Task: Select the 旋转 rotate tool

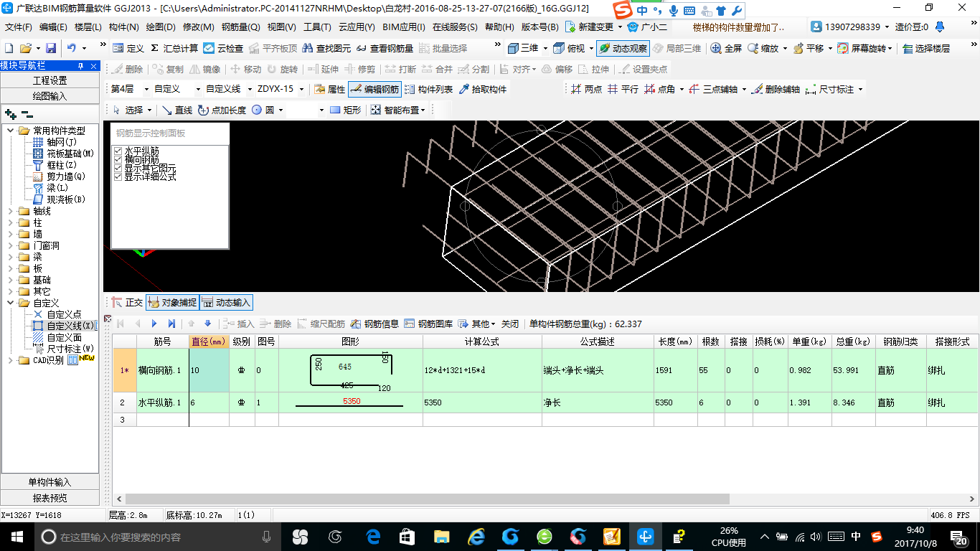Action: pos(282,69)
